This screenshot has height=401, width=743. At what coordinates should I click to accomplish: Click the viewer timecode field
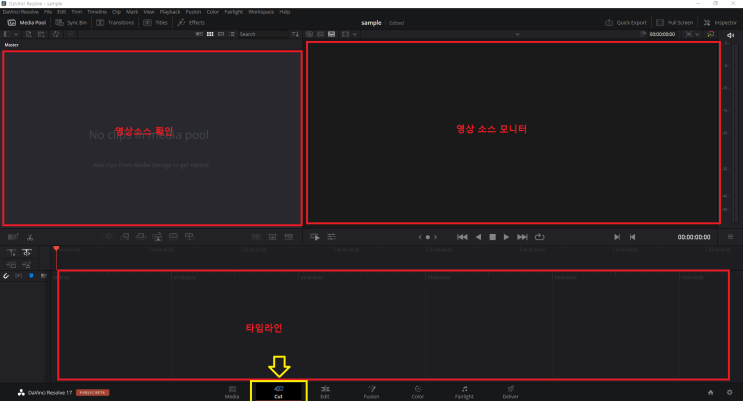pyautogui.click(x=662, y=34)
